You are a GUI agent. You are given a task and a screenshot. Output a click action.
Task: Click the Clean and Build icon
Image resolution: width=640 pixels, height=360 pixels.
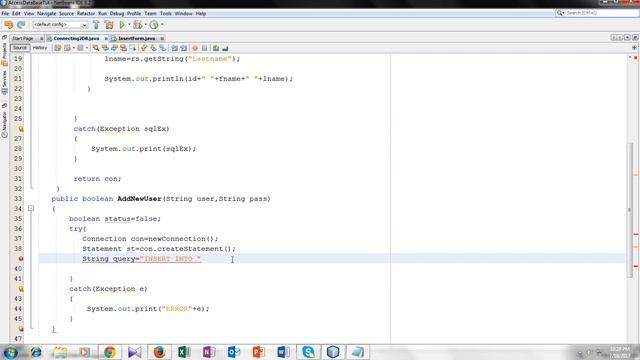coord(109,25)
